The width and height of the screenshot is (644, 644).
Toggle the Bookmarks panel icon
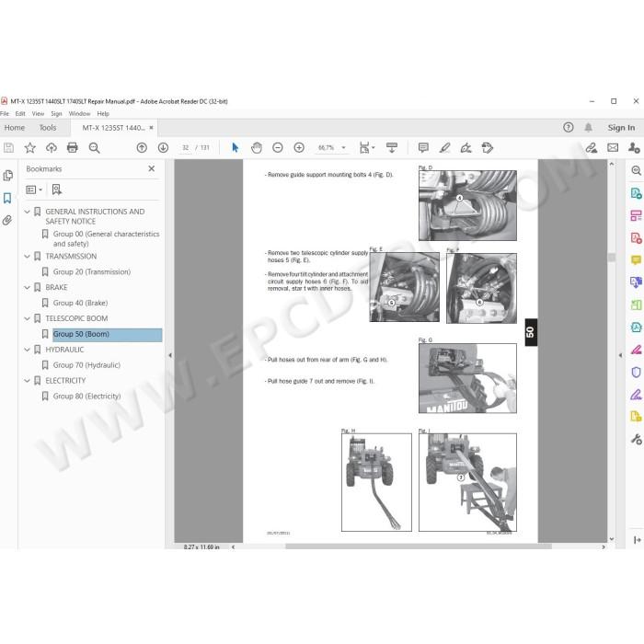[x=7, y=198]
